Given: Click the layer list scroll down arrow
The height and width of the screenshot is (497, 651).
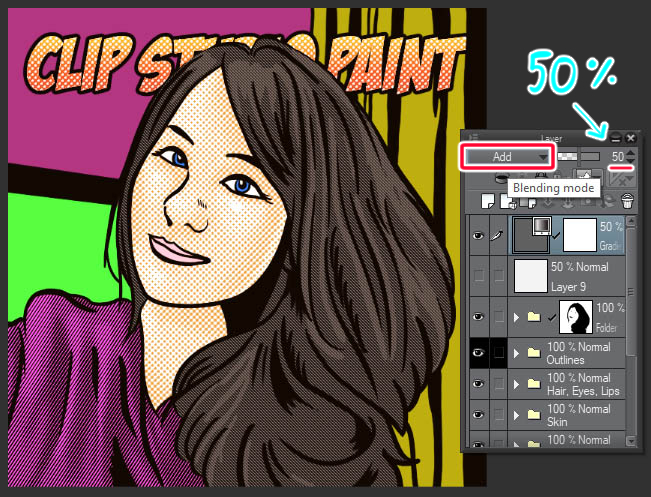Looking at the screenshot, I should coord(631,441).
